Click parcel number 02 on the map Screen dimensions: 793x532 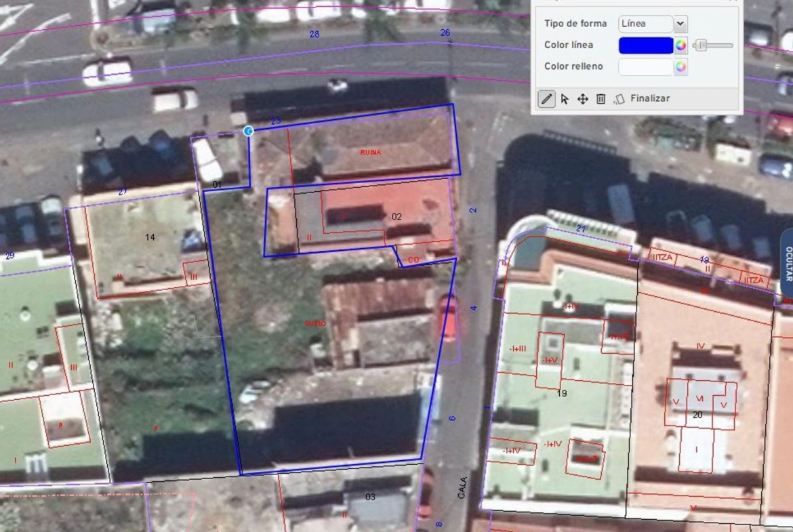(396, 217)
